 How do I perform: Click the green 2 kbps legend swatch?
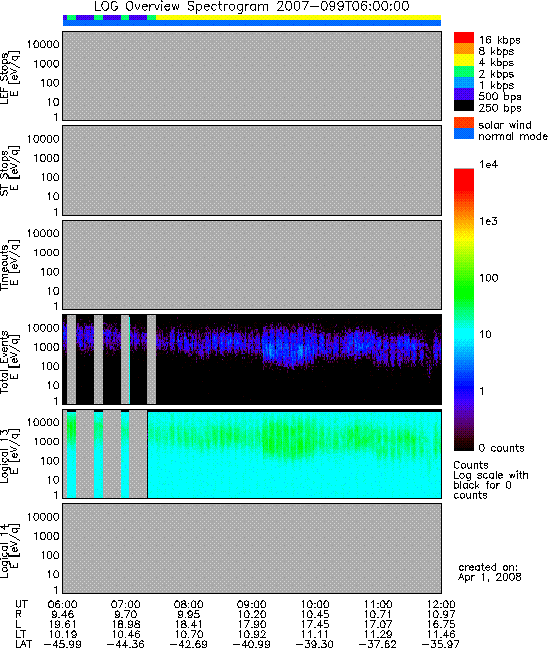click(464, 71)
